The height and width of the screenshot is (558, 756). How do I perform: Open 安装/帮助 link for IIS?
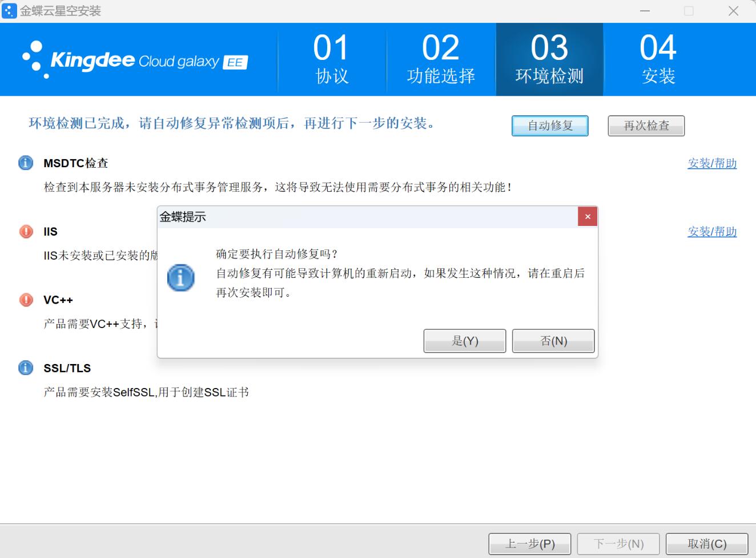tap(712, 232)
